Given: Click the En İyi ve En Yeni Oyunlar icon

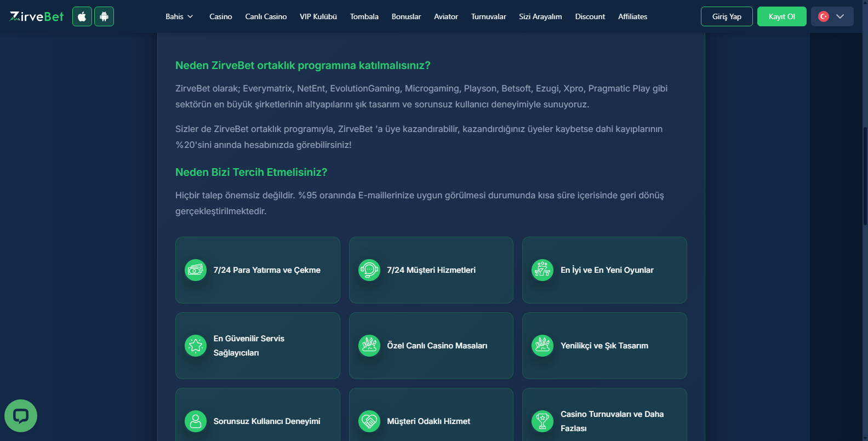Looking at the screenshot, I should click(x=542, y=270).
